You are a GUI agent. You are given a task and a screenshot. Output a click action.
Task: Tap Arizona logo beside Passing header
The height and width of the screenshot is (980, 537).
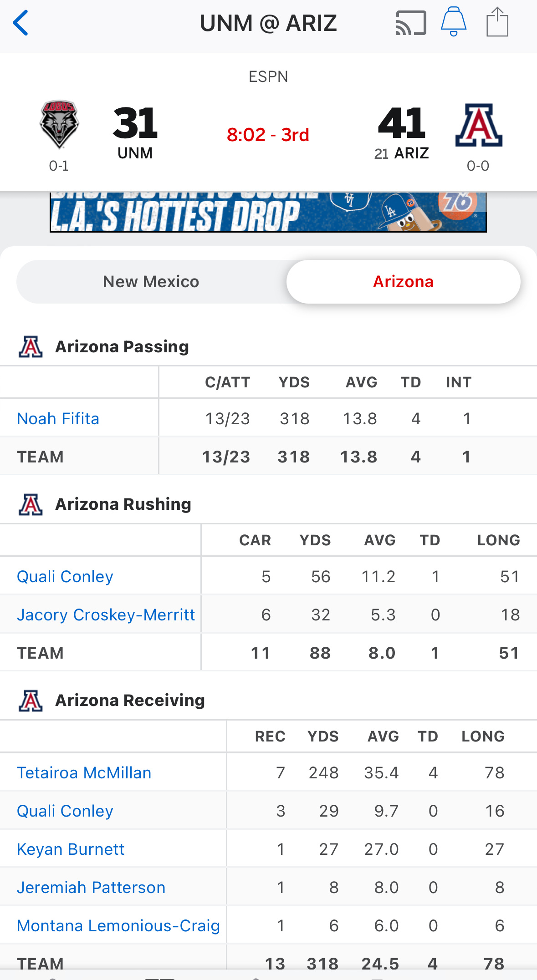(31, 347)
